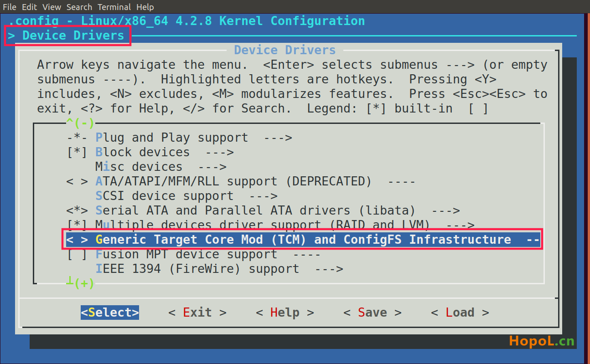Screen dimensions: 590x364
Task: Toggle the Multiple devices driver support checkbox
Action: [77, 225]
